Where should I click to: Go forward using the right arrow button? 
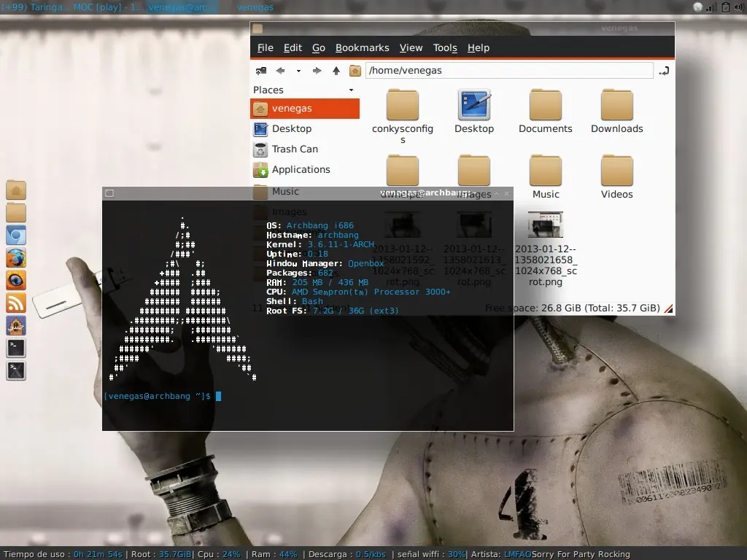click(317, 71)
